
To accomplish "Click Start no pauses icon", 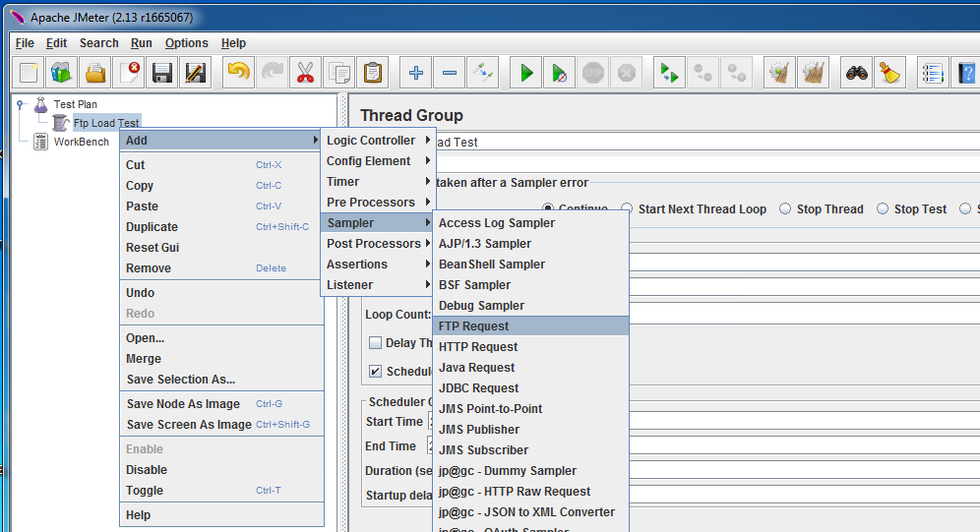I will coord(560,73).
